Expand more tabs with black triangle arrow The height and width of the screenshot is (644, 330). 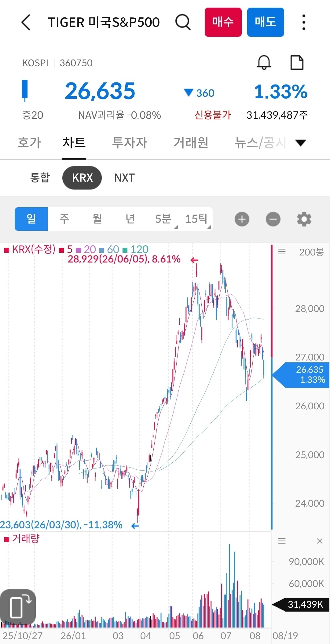click(301, 143)
